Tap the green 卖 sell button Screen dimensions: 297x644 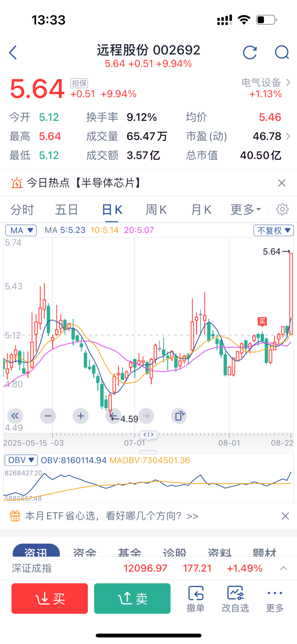[132, 599]
